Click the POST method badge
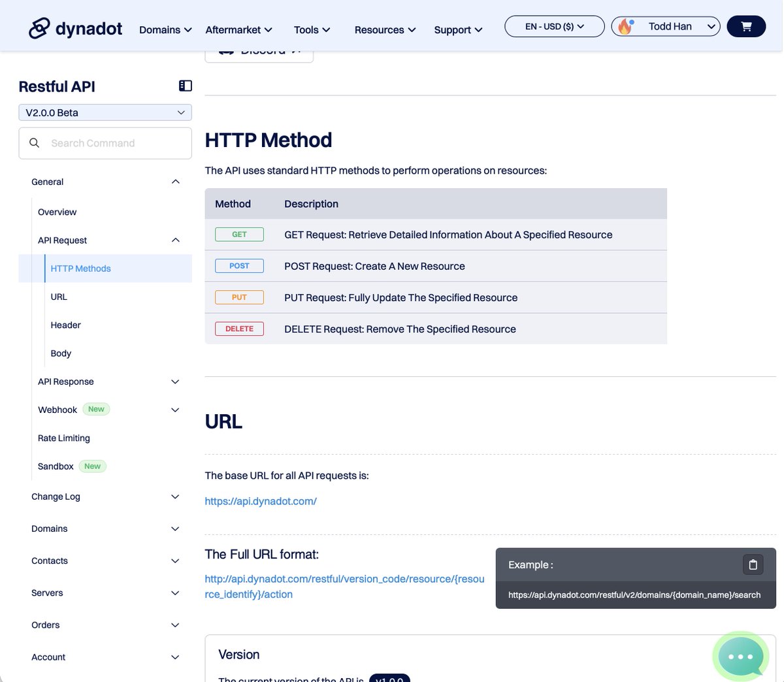Viewport: 784px width, 682px height. pyautogui.click(x=239, y=266)
